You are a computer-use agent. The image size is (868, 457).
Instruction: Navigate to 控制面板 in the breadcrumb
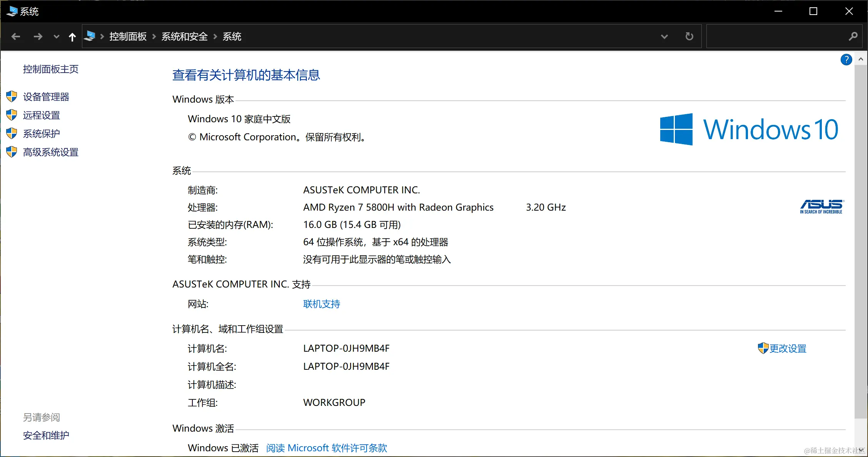127,36
